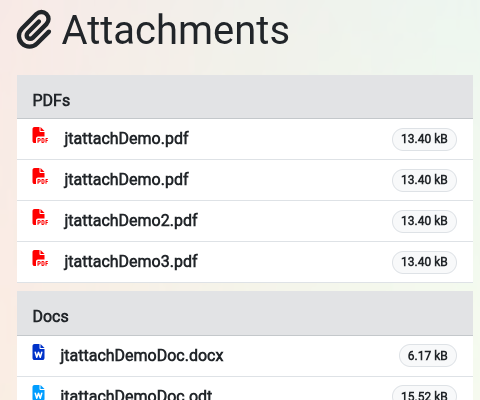
Task: Click the Attachments heading text
Action: [x=175, y=30]
